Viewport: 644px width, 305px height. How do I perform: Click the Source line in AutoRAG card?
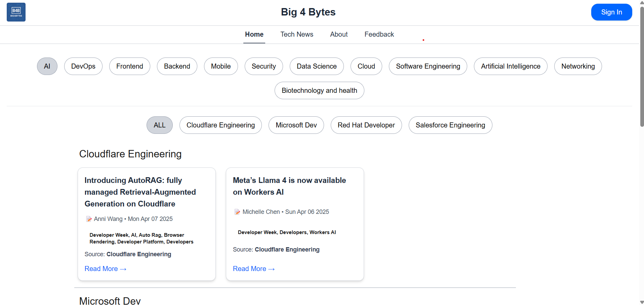click(x=128, y=254)
